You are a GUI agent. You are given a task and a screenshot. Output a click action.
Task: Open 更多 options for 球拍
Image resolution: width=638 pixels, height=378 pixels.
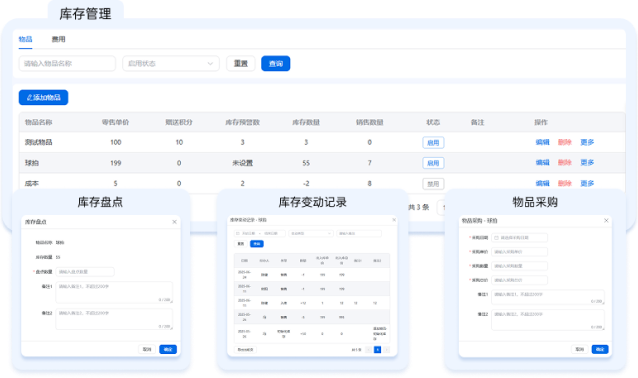[x=587, y=162]
